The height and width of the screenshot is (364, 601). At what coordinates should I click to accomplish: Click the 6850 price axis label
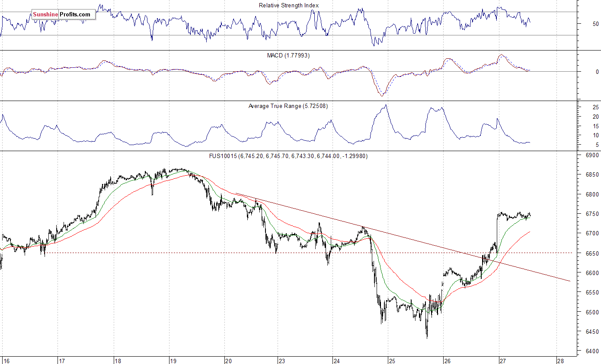[x=592, y=175]
